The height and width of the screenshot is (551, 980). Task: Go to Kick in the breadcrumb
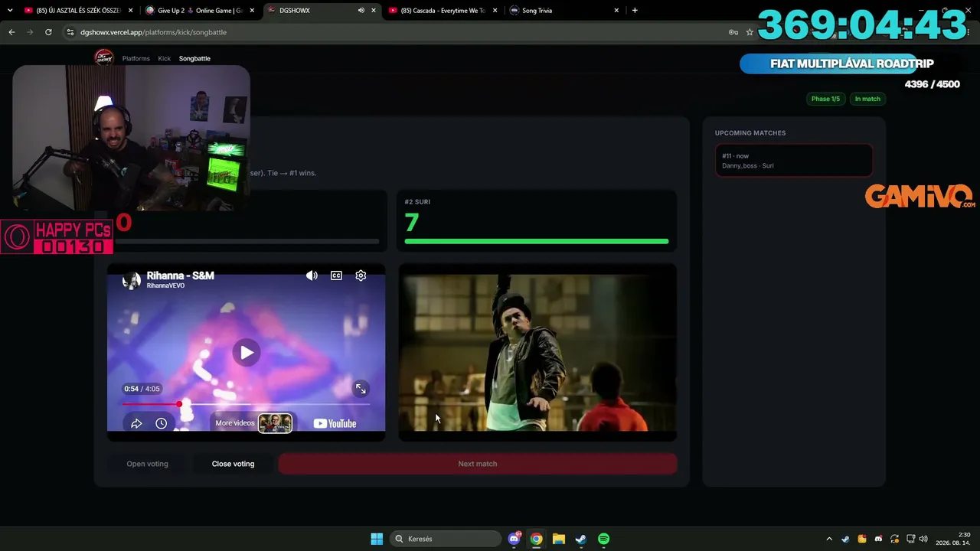pyautogui.click(x=165, y=58)
